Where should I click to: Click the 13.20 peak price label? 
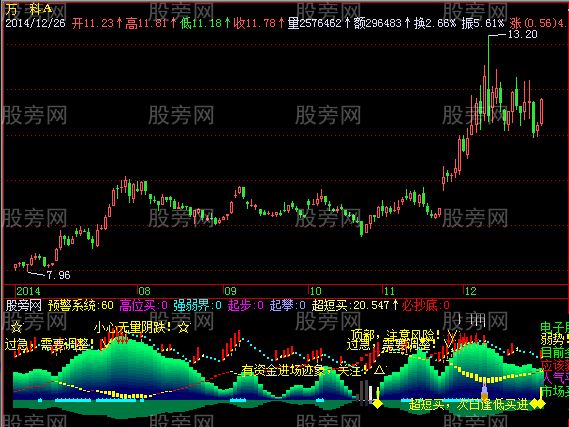click(x=522, y=35)
